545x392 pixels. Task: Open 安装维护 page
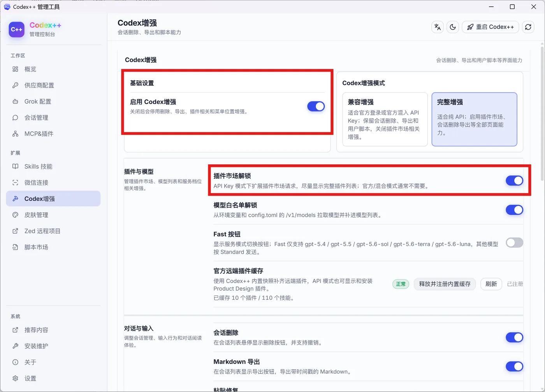tap(53, 346)
